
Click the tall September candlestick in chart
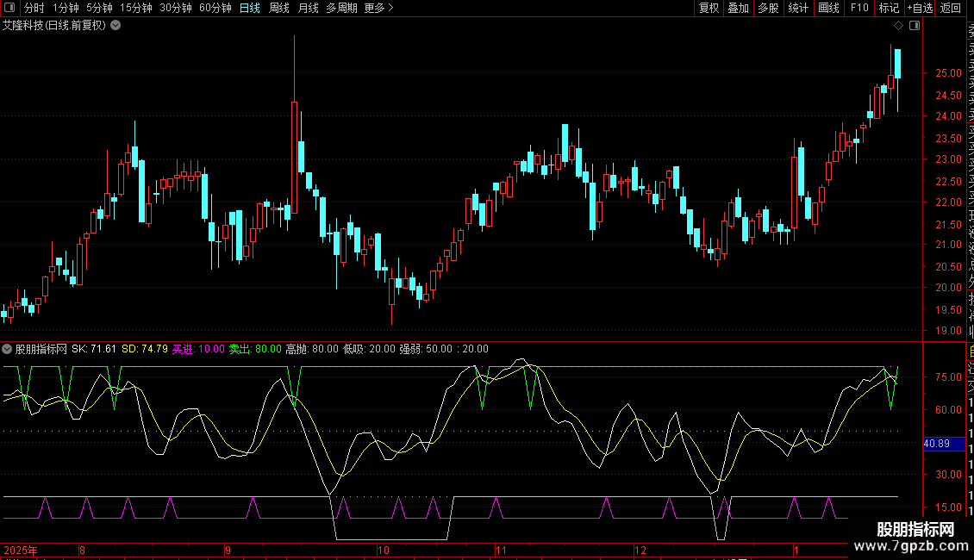point(295,155)
